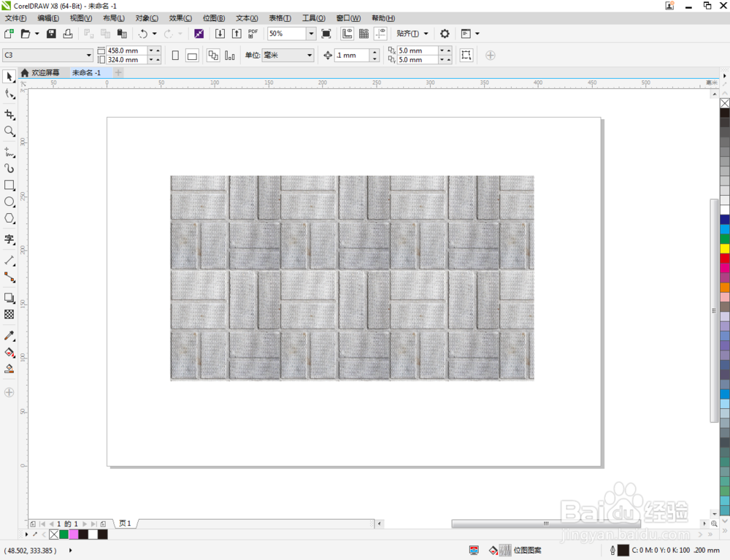Select the Freehand drawing tool
This screenshot has width=730, height=560.
coord(9,152)
